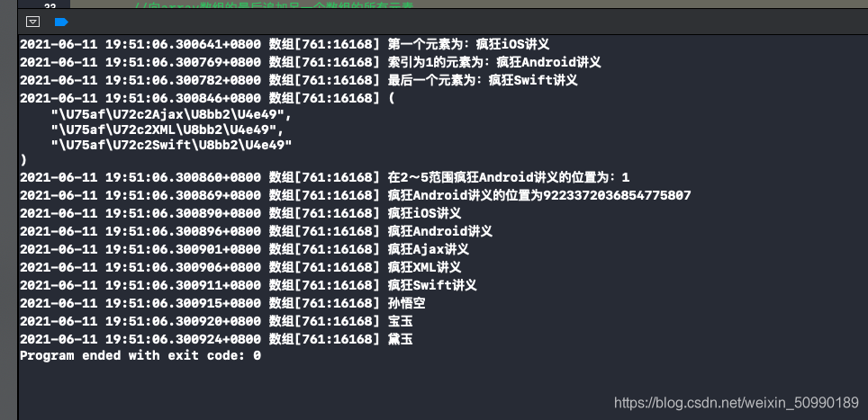
Task: Click the timestamp 19:51:06.300924+0800
Action: [183, 339]
